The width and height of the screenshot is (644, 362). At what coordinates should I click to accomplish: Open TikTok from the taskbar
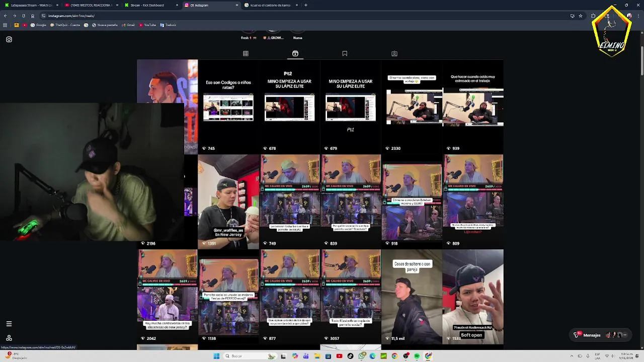click(x=350, y=356)
